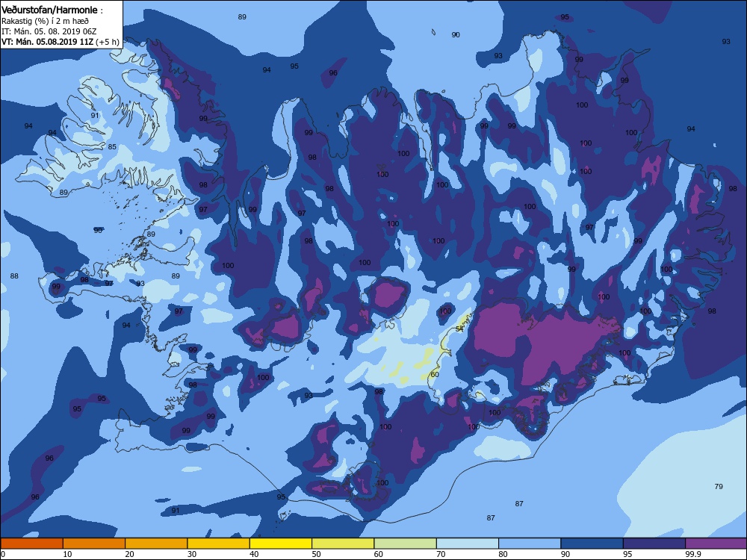
Task: Click the light blue 80–90 legend swatch
Action: click(530, 544)
